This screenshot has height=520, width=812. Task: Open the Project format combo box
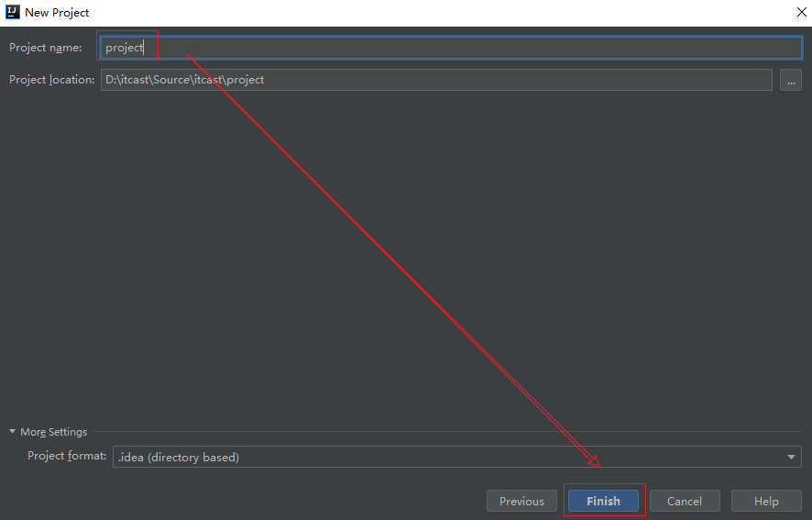coord(449,457)
